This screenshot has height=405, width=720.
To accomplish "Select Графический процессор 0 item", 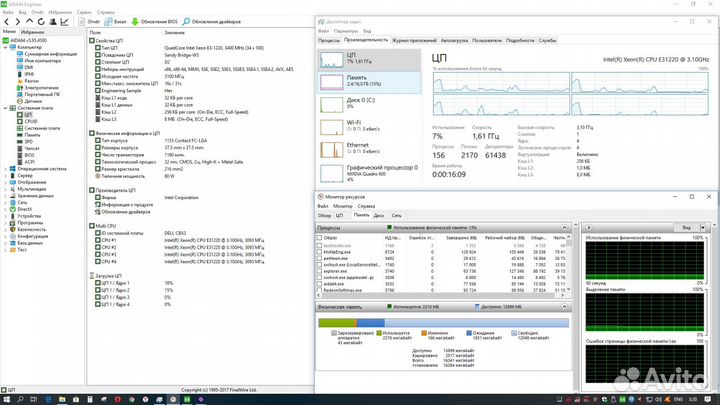I will click(370, 173).
